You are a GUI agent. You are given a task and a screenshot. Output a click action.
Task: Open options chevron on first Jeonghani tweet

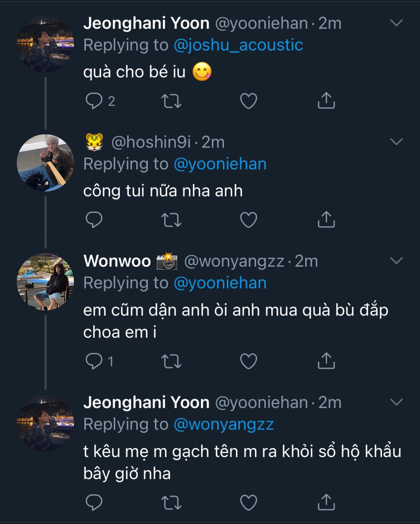(x=396, y=23)
